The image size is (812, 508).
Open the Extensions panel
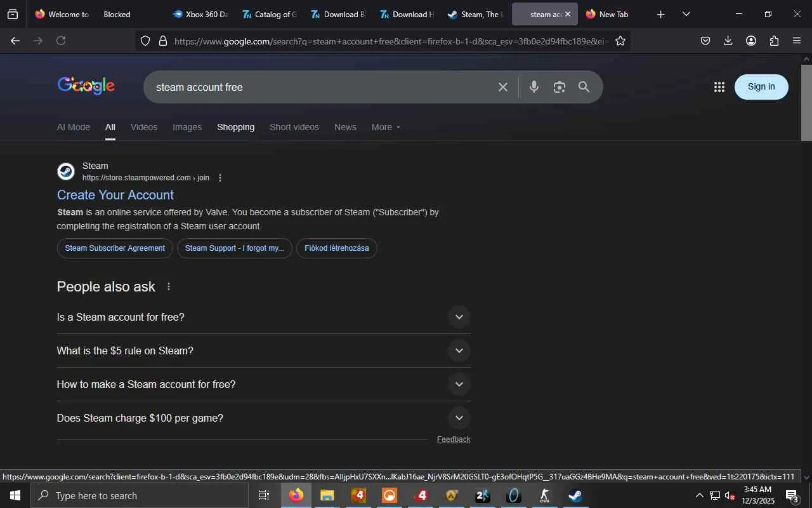pyautogui.click(x=774, y=41)
